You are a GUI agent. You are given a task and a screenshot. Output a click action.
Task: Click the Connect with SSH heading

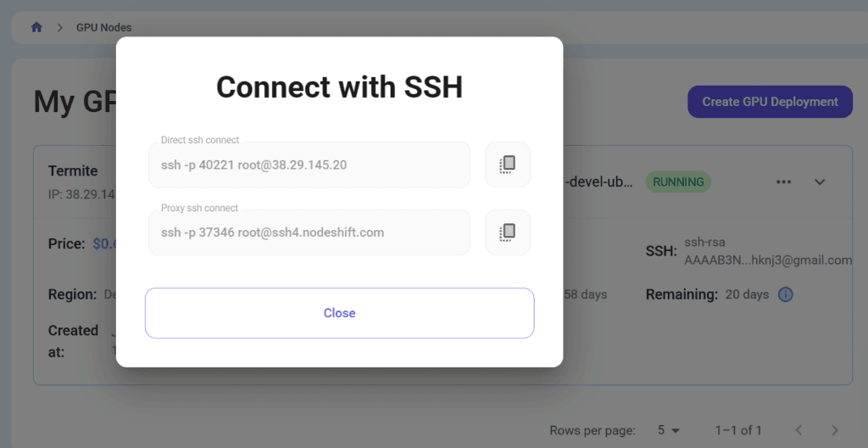point(339,87)
